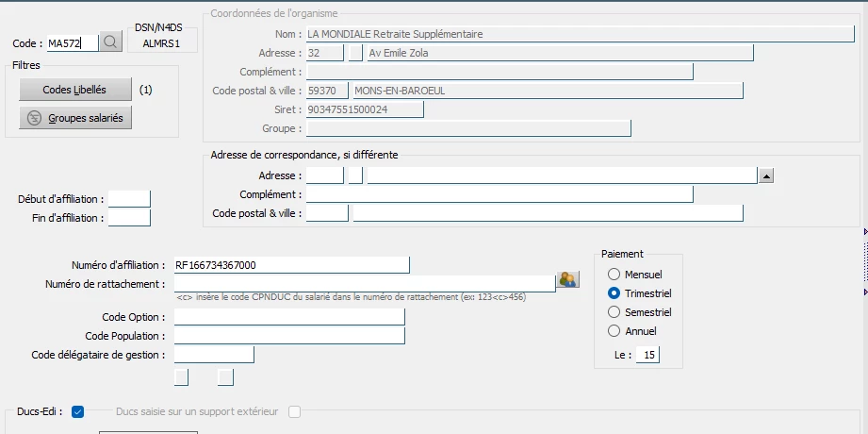
Task: Click the Code Option text box
Action: point(288,317)
